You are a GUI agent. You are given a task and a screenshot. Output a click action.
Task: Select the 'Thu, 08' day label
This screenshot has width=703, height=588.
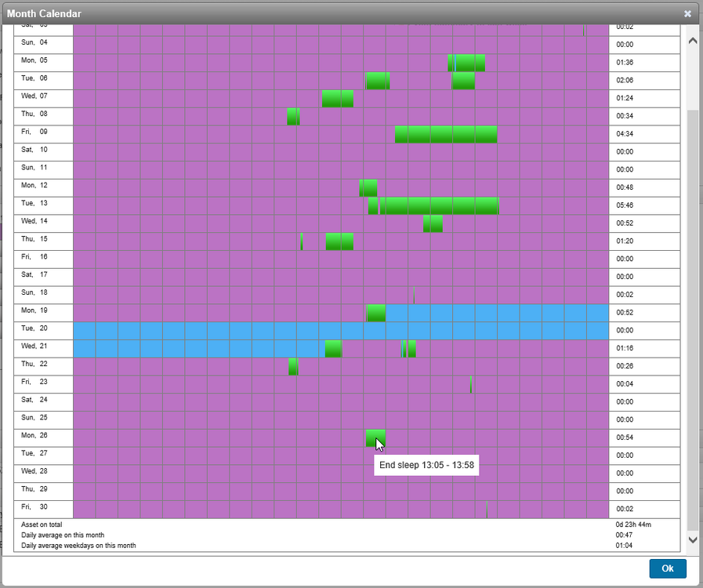tap(34, 114)
